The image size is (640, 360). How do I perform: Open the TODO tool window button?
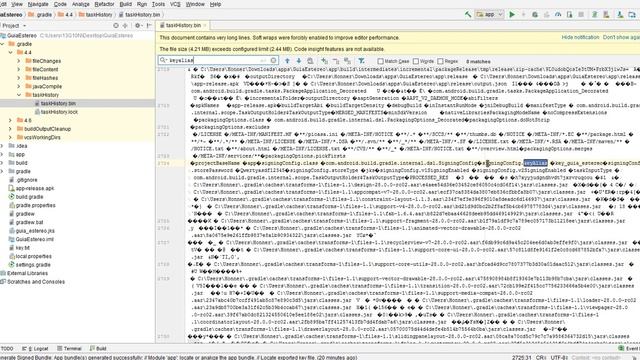(x=7, y=349)
